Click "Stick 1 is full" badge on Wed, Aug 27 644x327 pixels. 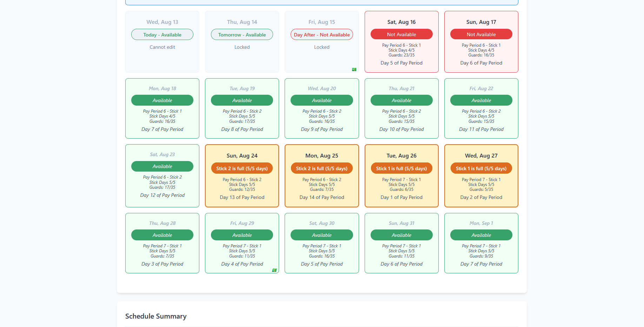(481, 168)
